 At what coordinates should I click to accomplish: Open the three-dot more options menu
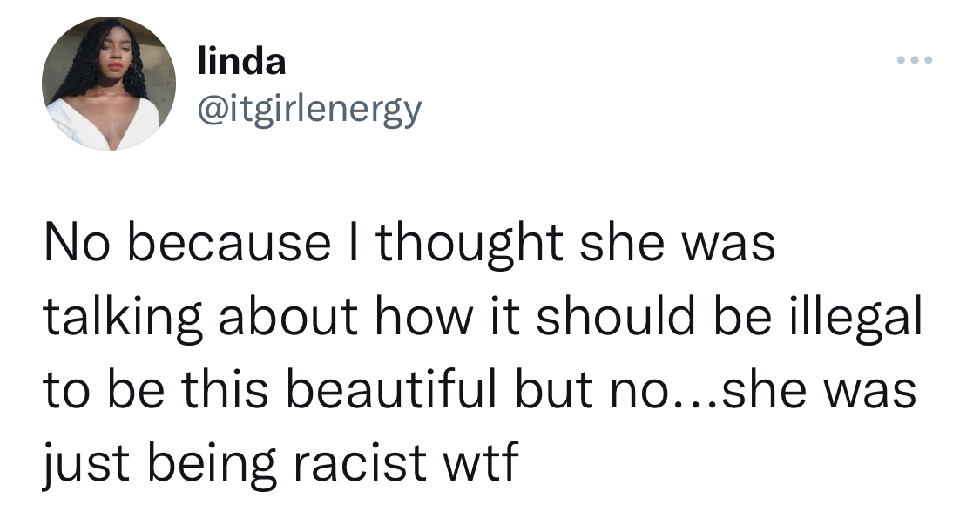tap(915, 60)
